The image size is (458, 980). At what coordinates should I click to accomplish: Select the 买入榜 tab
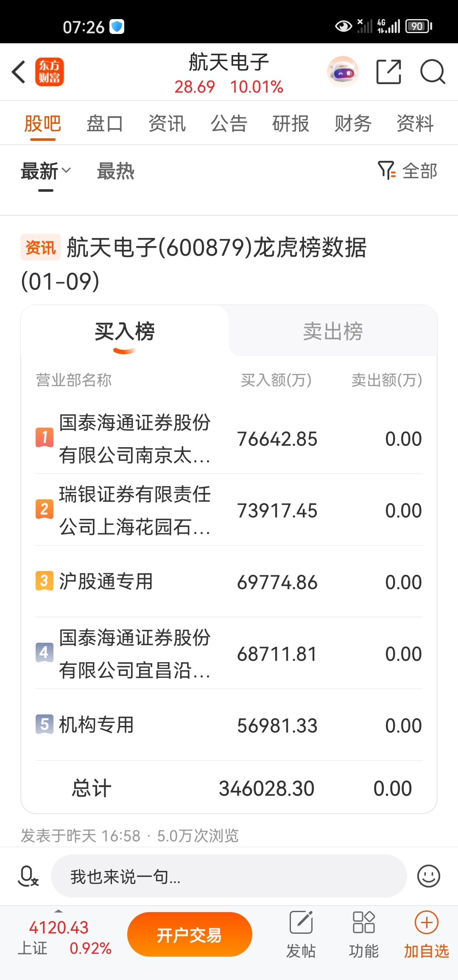click(x=125, y=331)
